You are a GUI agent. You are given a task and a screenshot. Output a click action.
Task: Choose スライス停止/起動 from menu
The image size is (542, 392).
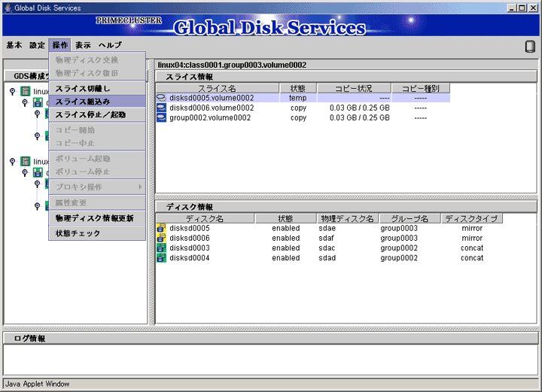[97, 114]
